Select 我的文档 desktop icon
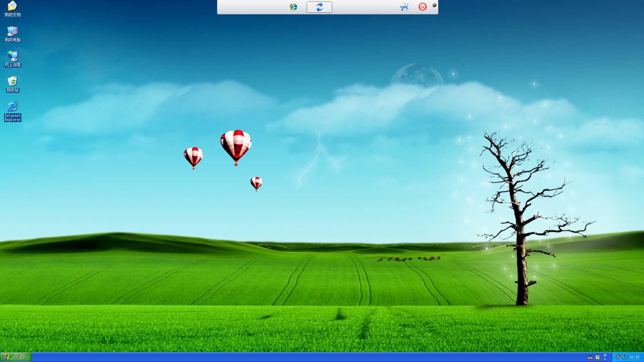The image size is (644, 362). (12, 9)
